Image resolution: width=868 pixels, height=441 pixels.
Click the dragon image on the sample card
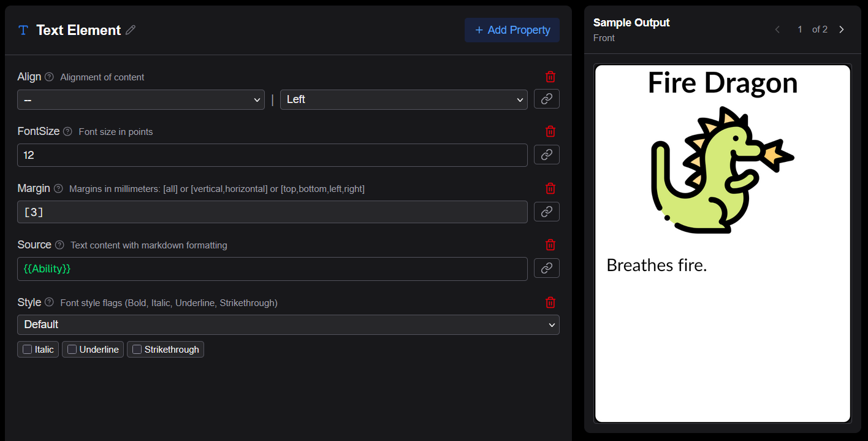(x=723, y=170)
